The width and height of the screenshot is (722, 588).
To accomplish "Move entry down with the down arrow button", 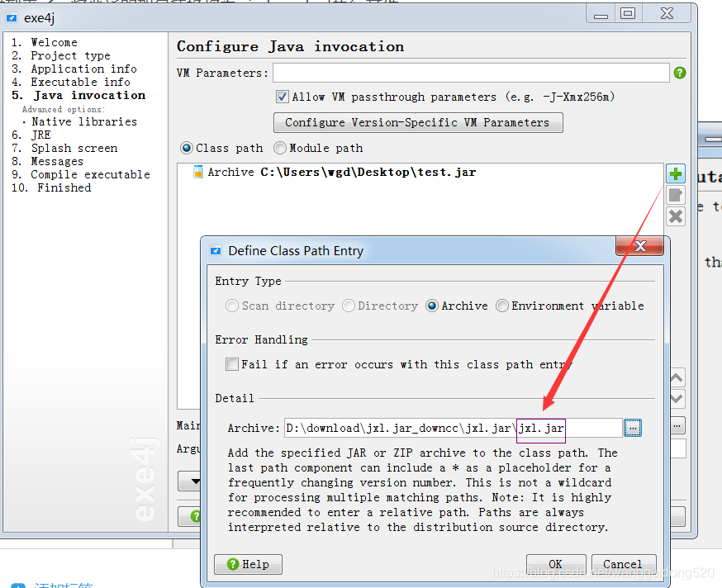I will [x=677, y=399].
